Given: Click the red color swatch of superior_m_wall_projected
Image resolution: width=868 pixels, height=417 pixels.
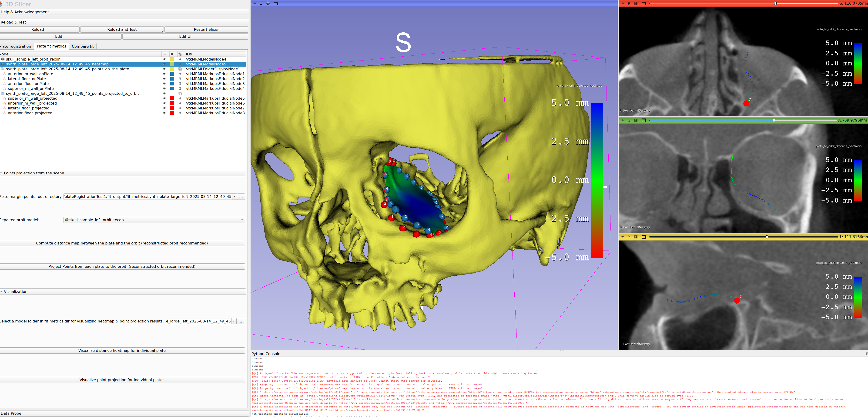Looking at the screenshot, I should (172, 98).
